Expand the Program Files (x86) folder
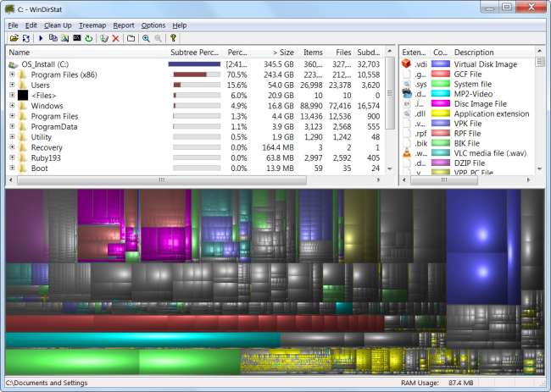 pos(12,75)
